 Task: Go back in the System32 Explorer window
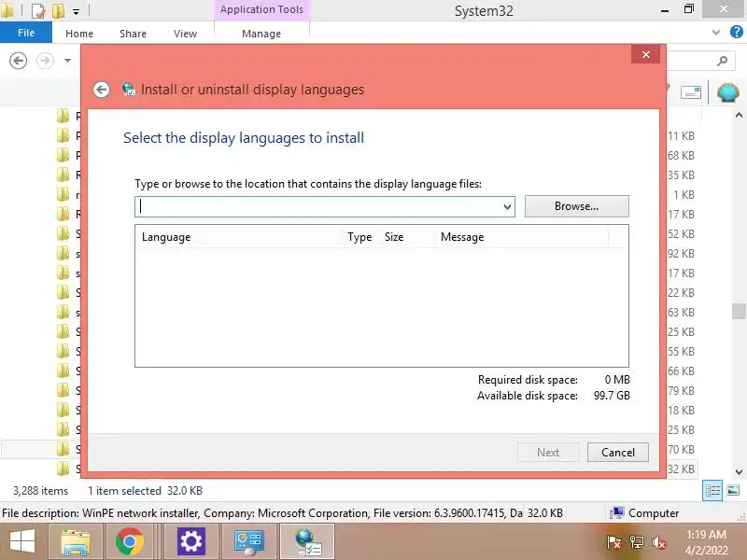pyautogui.click(x=18, y=61)
